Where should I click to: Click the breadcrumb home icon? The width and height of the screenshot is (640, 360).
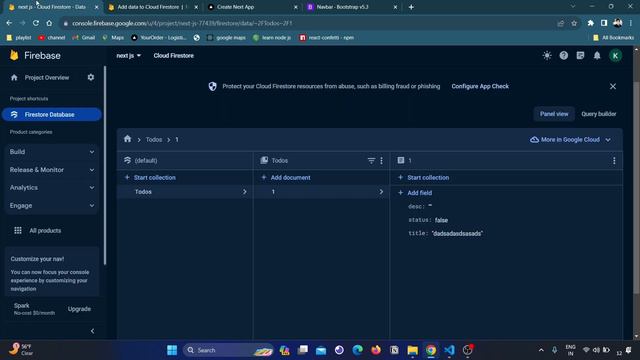[x=128, y=139]
